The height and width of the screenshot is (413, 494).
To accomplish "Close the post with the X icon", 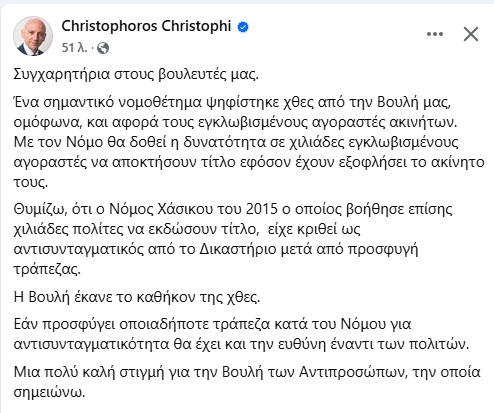I will click(x=471, y=34).
